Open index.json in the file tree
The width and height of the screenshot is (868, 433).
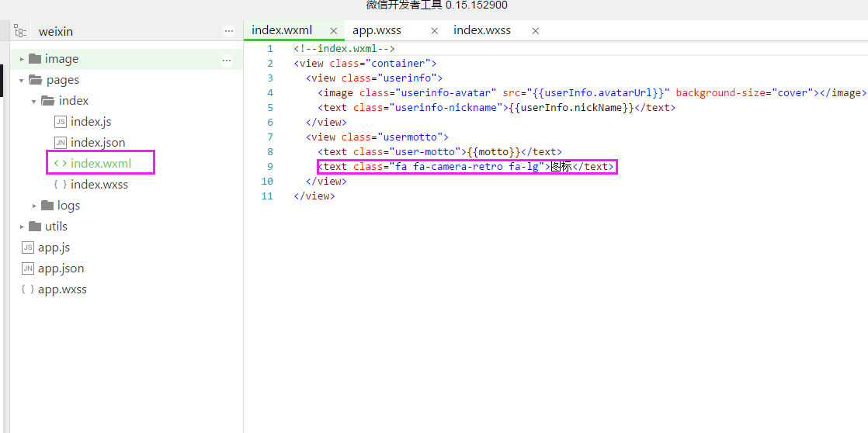click(x=98, y=143)
